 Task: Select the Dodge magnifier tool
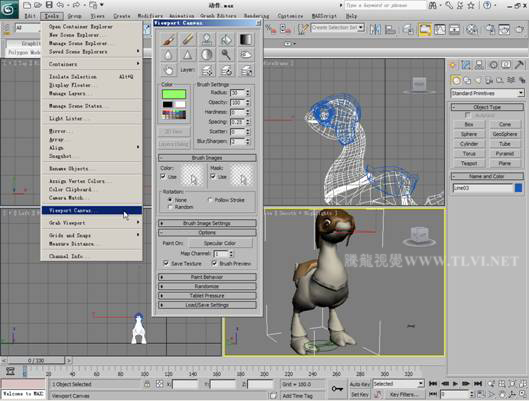226,55
